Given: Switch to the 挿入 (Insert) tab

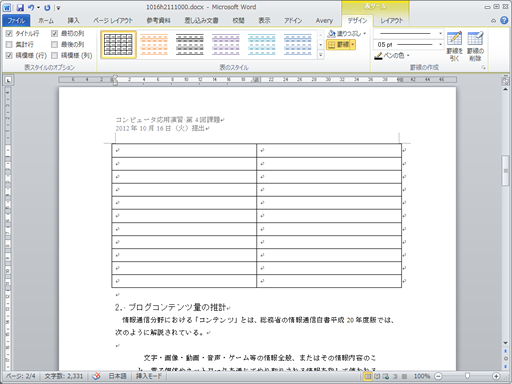Looking at the screenshot, I should 73,21.
